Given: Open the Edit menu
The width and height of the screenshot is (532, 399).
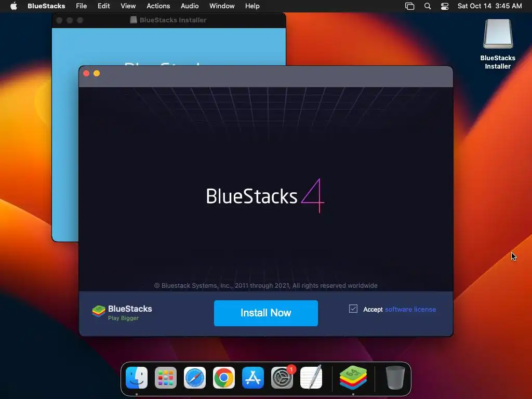Looking at the screenshot, I should pyautogui.click(x=103, y=6).
